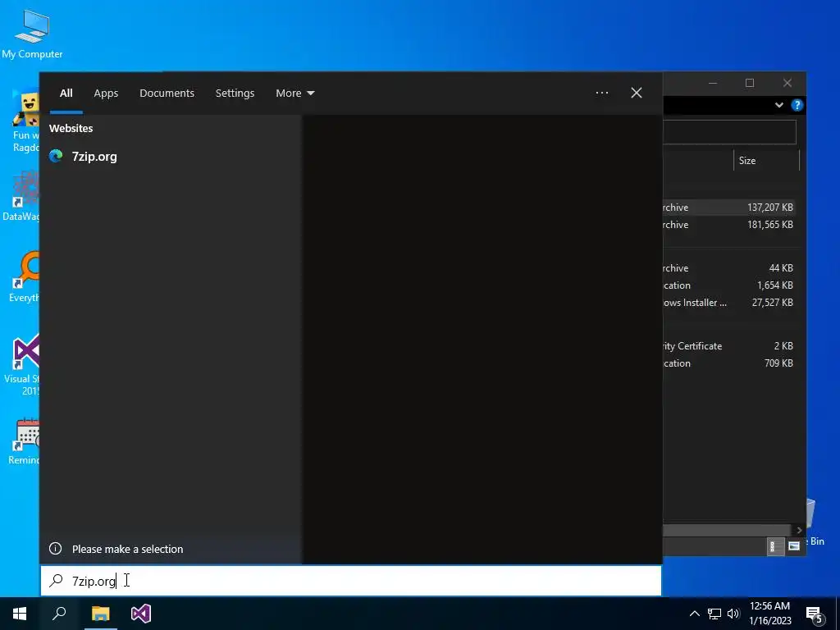
Task: Click the Explorer horizontal scrollbar right arrow
Action: pos(799,530)
